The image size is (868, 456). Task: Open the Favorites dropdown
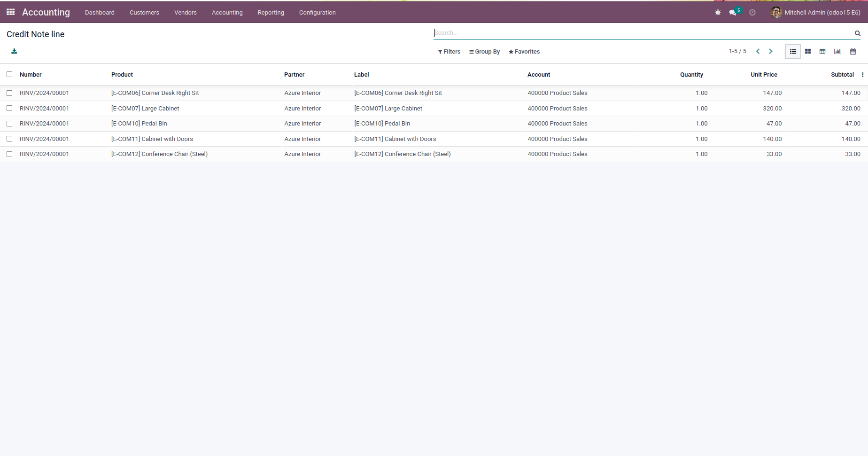524,52
